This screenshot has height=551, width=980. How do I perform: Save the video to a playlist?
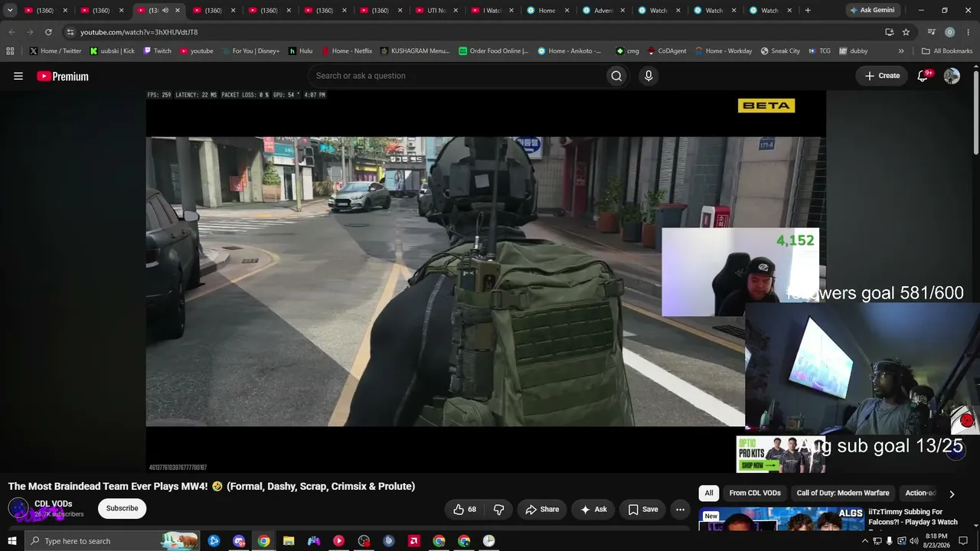click(642, 509)
